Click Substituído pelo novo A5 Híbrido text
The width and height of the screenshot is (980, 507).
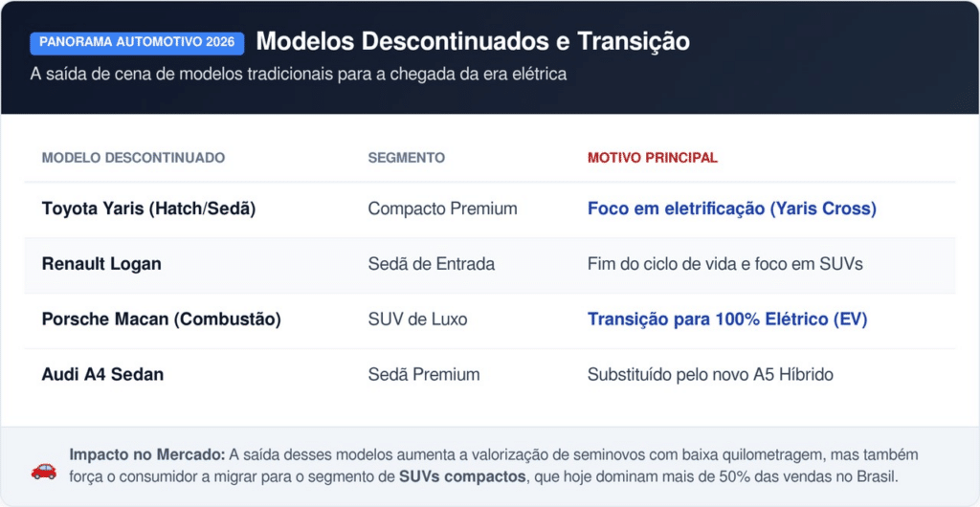tap(709, 375)
